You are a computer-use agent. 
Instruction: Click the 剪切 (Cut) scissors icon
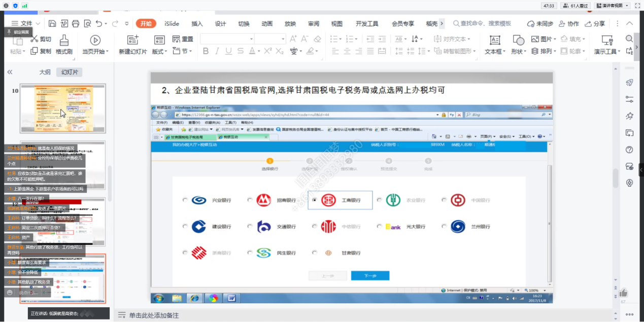[x=35, y=39]
